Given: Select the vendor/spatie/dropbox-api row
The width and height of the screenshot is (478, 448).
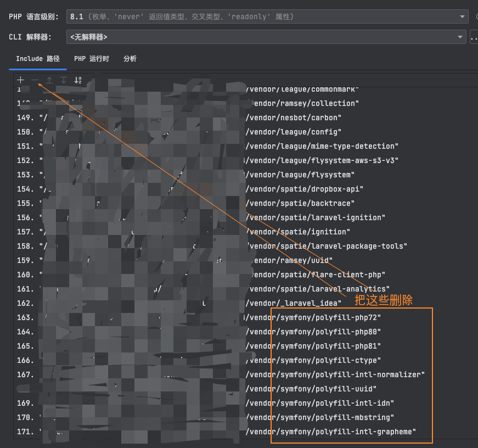Looking at the screenshot, I should (246, 189).
